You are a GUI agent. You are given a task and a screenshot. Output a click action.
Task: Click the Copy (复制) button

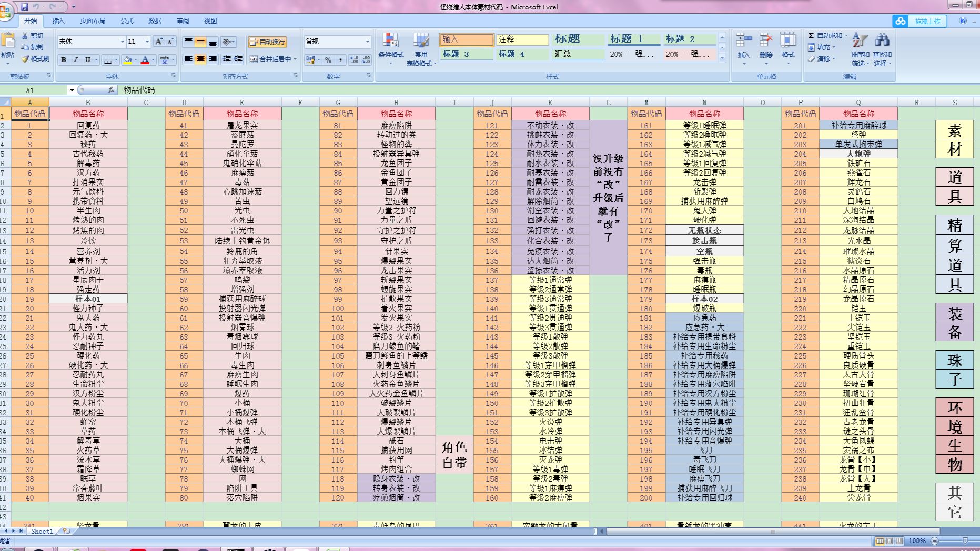[x=33, y=47]
